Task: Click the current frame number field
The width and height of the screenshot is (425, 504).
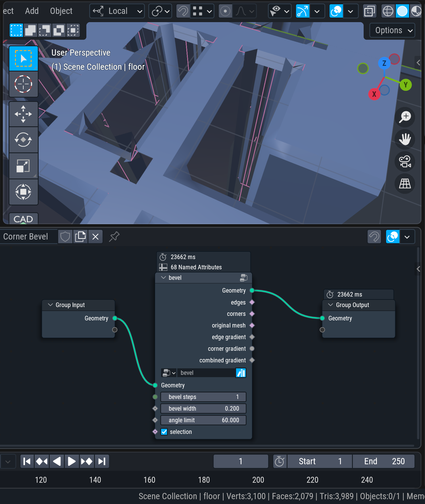Action: [241, 461]
